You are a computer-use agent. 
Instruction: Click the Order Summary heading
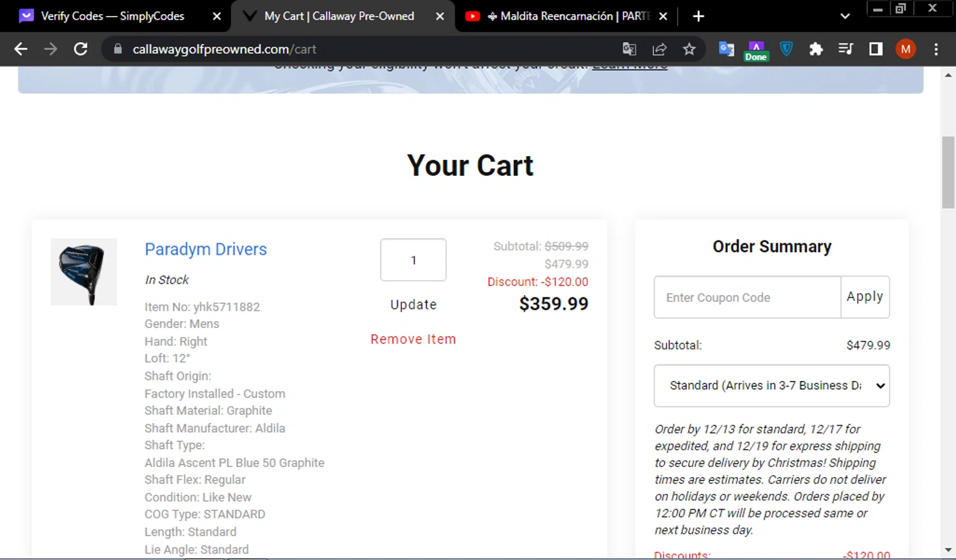click(x=772, y=247)
